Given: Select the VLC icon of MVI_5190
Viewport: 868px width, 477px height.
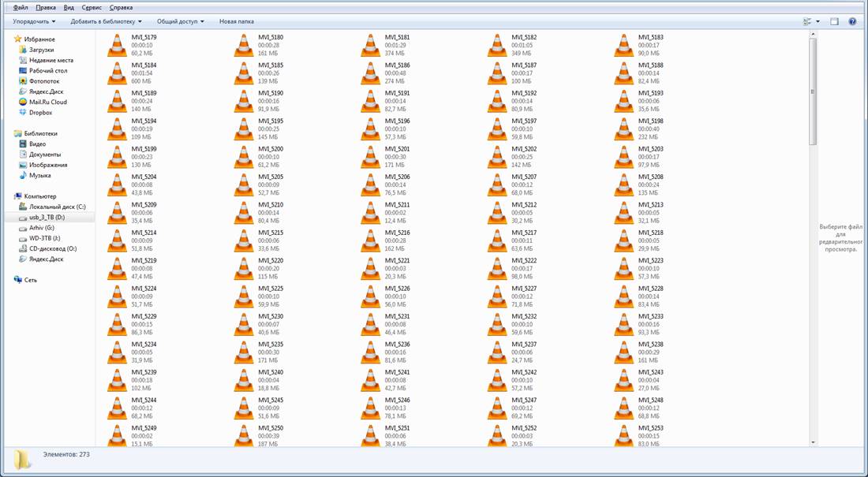Looking at the screenshot, I should 244,101.
